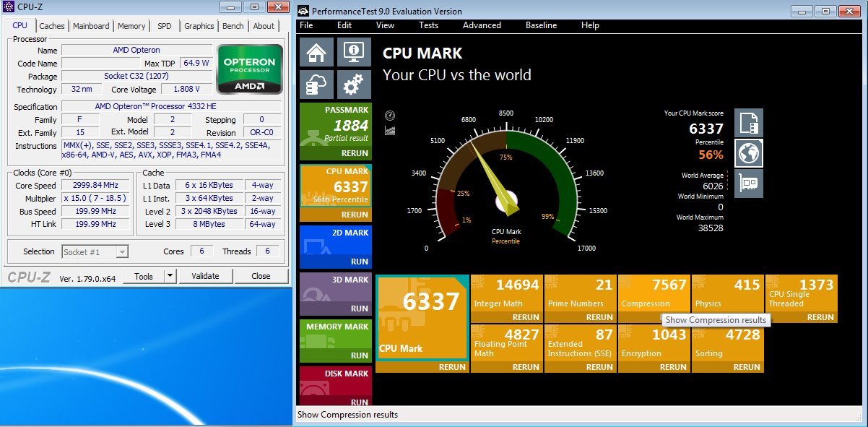This screenshot has height=427, width=868.
Task: Open the Tests menu
Action: coord(428,25)
